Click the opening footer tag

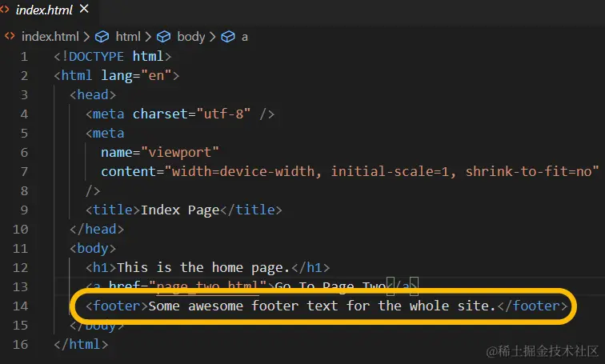coord(117,306)
